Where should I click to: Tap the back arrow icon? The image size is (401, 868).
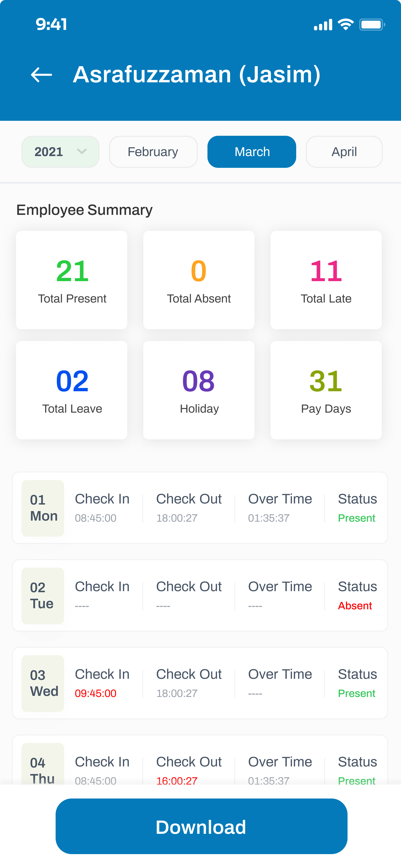pyautogui.click(x=41, y=75)
